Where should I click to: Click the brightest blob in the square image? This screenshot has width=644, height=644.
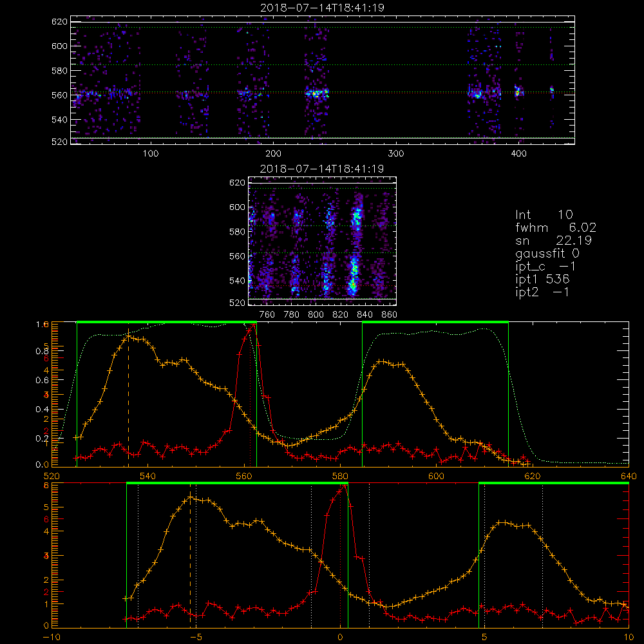tap(352, 284)
